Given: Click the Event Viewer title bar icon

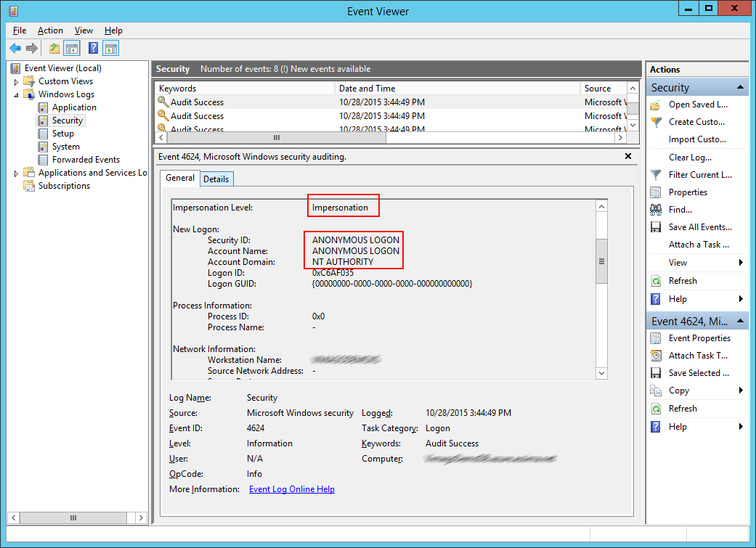Looking at the screenshot, I should point(14,11).
